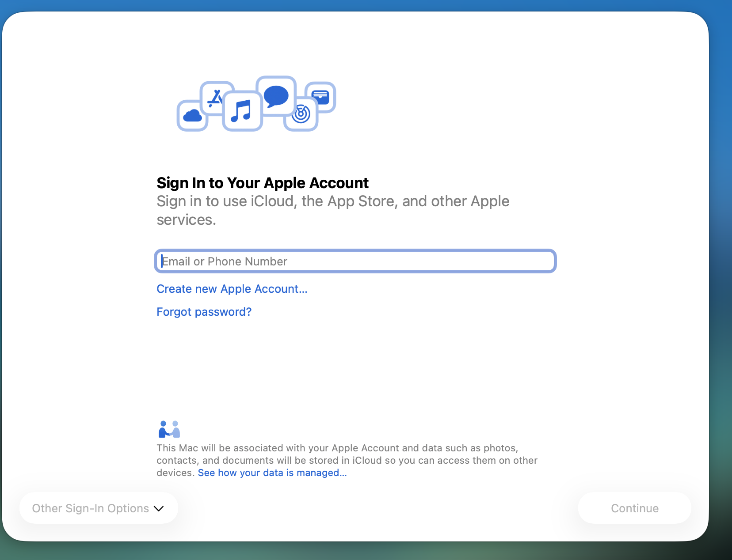Viewport: 732px width, 560px height.
Task: Click the privacy handshake people icon
Action: [169, 429]
